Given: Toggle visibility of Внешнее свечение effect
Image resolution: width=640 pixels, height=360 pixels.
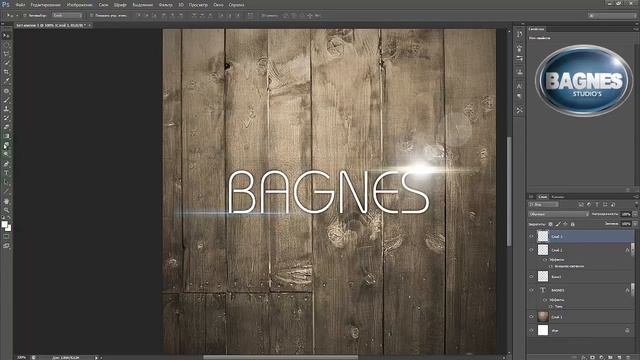Looking at the screenshot, I should tap(551, 266).
